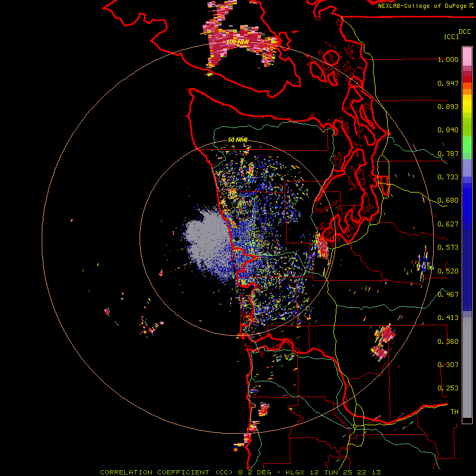Select the 0.627 color scale value
476x476 pixels.
click(448, 224)
